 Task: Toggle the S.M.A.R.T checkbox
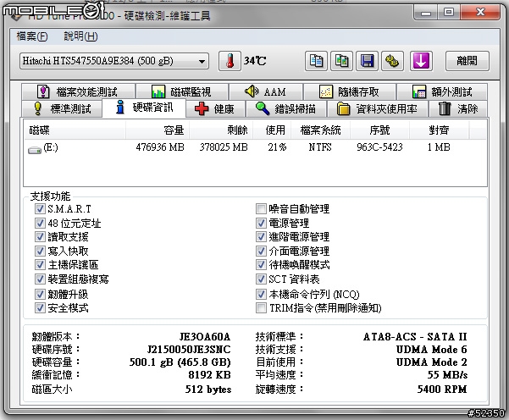coord(40,208)
